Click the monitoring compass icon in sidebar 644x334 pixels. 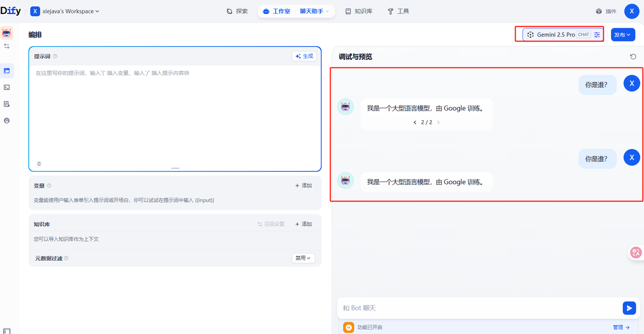tap(7, 120)
